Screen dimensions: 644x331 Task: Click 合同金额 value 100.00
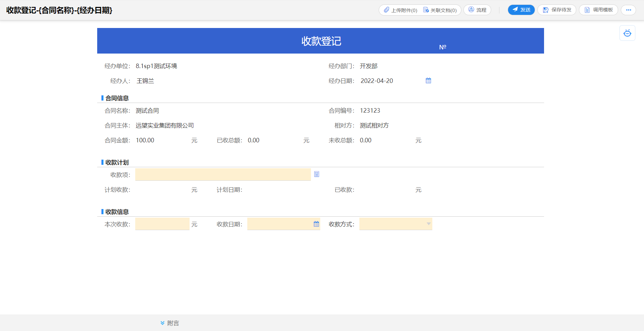coord(145,140)
